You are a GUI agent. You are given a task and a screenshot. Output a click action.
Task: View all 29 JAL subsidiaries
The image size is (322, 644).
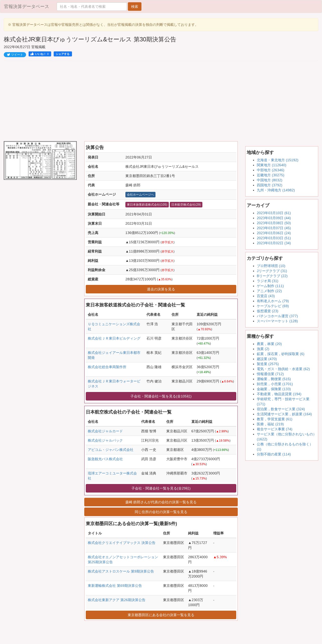pos(161,488)
